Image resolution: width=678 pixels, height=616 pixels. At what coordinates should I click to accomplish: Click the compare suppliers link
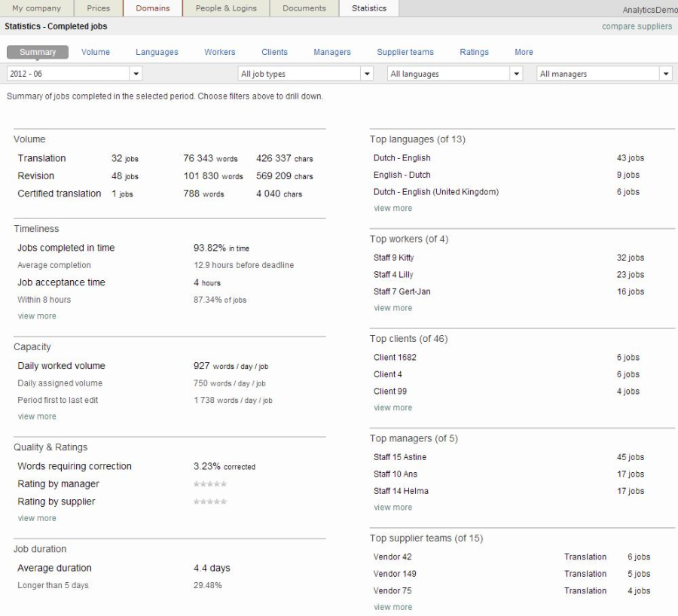point(637,26)
